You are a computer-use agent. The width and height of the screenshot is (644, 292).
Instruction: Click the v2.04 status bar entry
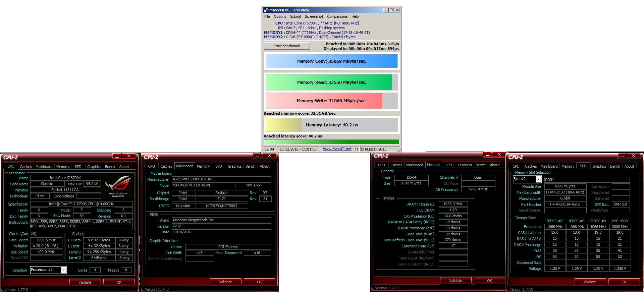[x=269, y=149]
